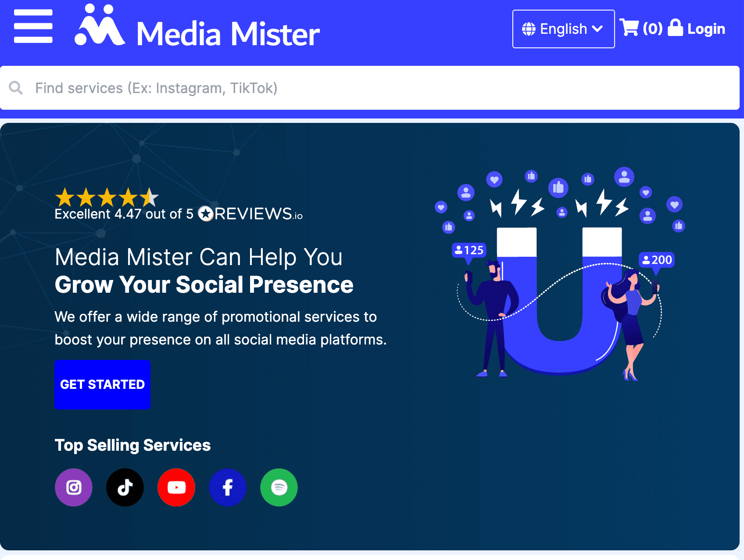
Task: Open the hamburger navigation menu
Action: (x=33, y=27)
